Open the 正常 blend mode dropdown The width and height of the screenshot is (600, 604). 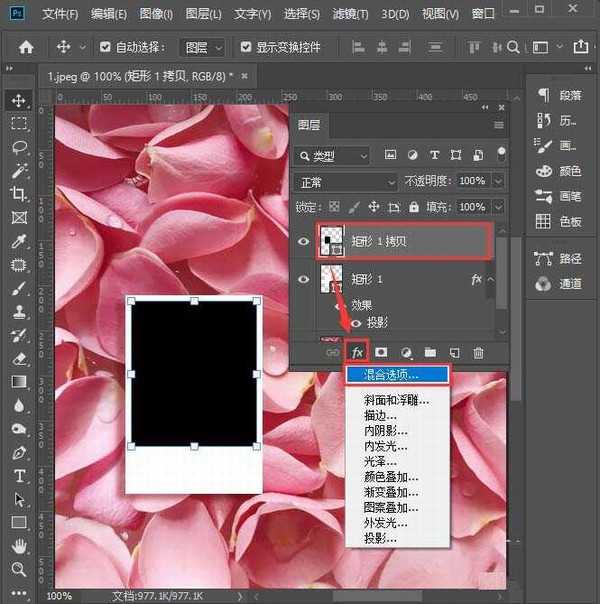point(345,182)
